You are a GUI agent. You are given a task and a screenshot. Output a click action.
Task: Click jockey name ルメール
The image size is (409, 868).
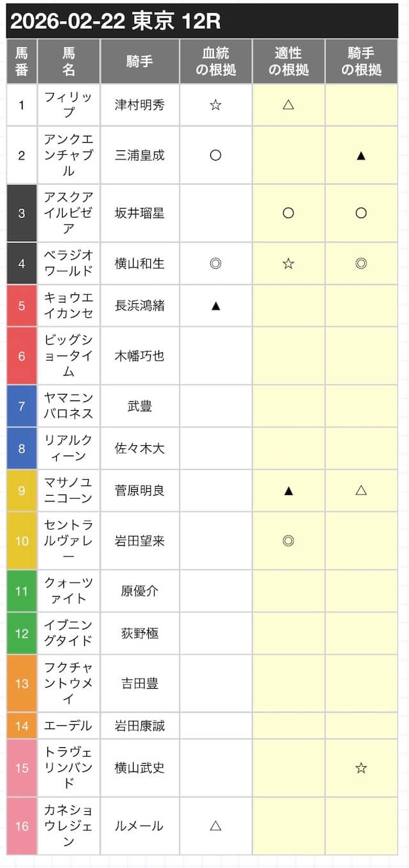(x=139, y=826)
